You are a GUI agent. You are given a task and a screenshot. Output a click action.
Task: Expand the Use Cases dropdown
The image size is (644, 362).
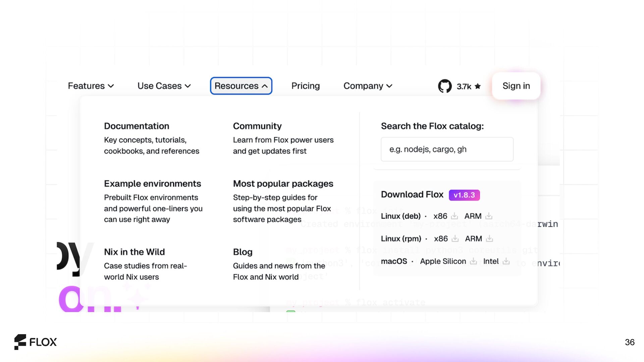(164, 86)
